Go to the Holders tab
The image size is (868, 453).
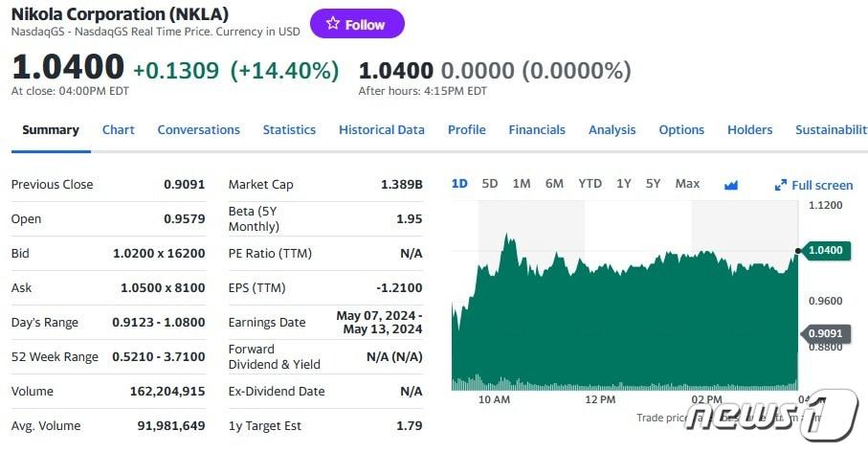coord(749,129)
